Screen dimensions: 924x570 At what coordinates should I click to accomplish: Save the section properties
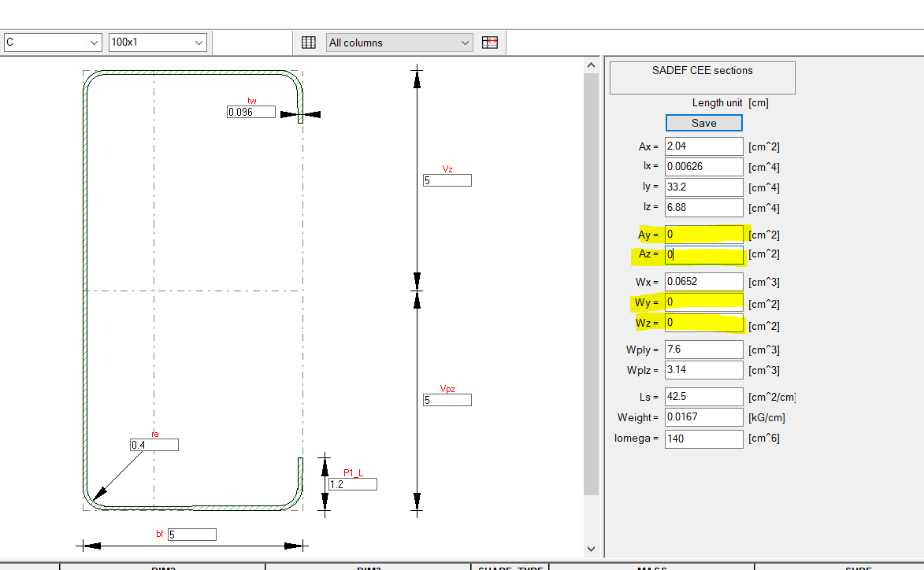pyautogui.click(x=703, y=123)
